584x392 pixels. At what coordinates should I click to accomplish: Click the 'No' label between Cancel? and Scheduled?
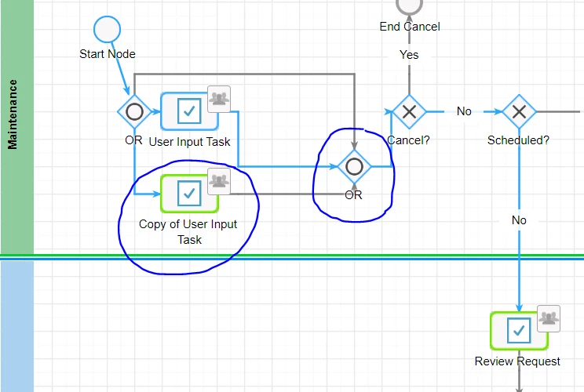(x=464, y=111)
